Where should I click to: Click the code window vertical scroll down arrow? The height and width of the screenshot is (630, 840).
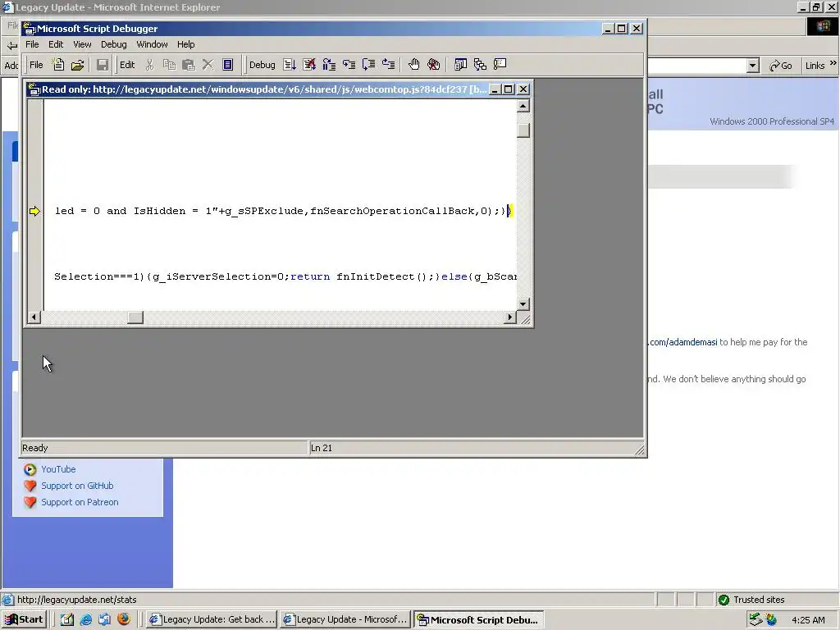click(x=523, y=304)
